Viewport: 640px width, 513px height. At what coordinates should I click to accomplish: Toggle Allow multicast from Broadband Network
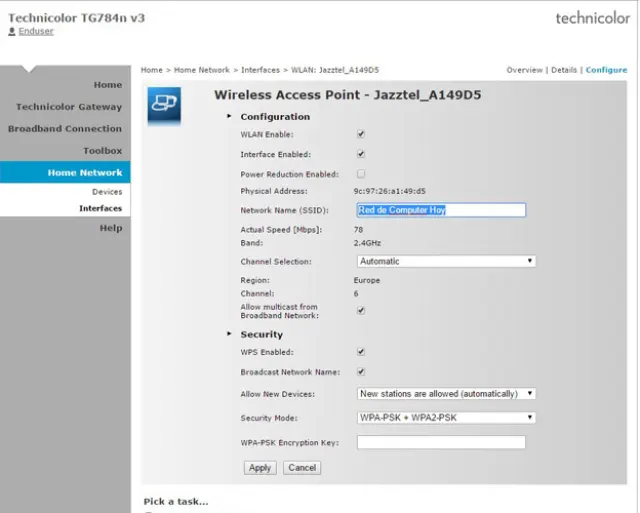point(361,311)
